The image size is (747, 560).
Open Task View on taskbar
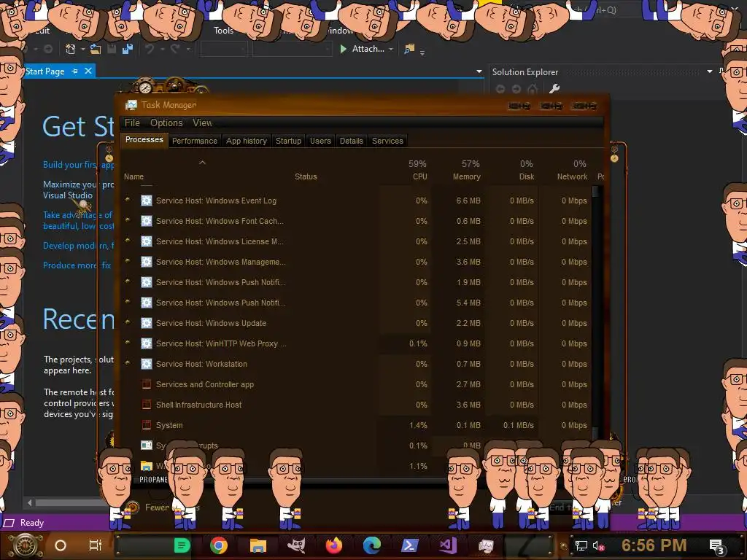(96, 545)
